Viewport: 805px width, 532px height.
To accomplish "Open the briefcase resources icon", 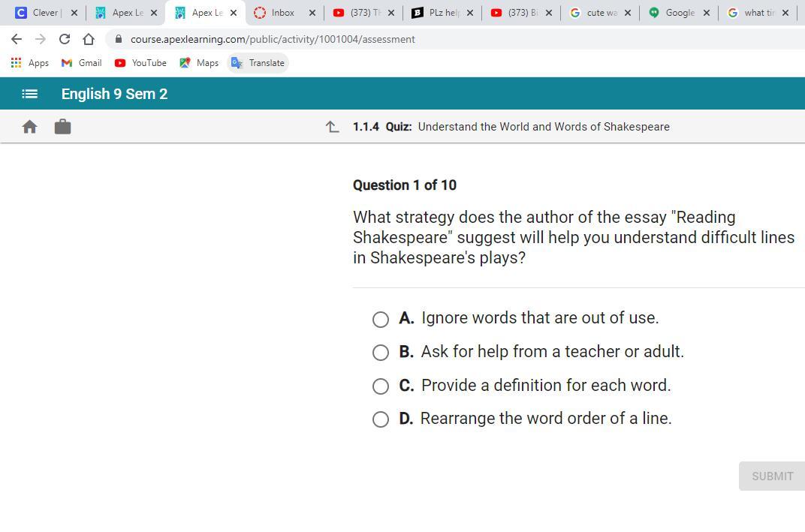I will (63, 127).
